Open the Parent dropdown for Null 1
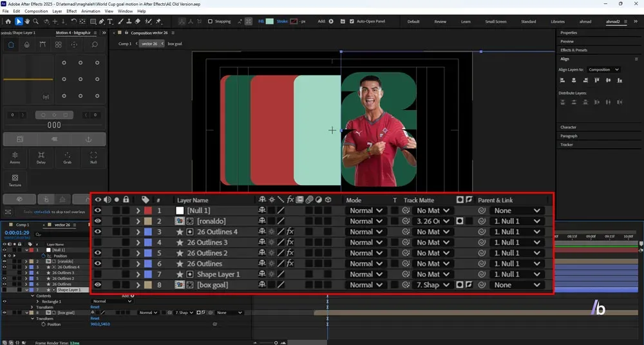Screen dimensions: 644x345 [517, 210]
